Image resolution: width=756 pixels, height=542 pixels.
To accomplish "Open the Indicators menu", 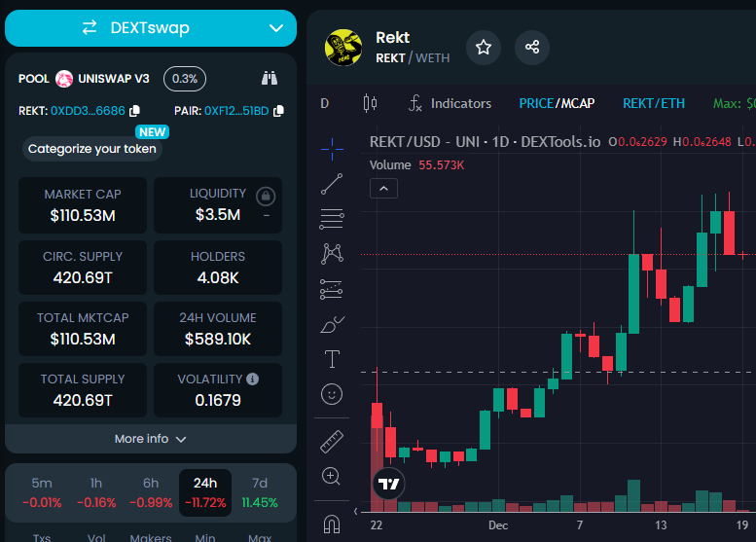I will click(x=450, y=103).
